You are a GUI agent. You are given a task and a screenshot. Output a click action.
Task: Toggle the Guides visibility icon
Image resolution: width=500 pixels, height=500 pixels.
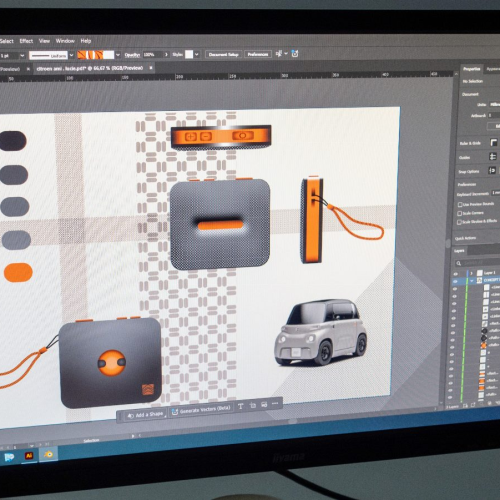[493, 156]
